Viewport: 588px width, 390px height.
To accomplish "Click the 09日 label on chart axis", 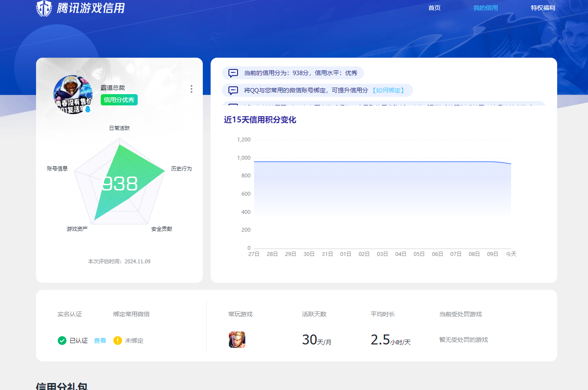I will click(x=492, y=254).
